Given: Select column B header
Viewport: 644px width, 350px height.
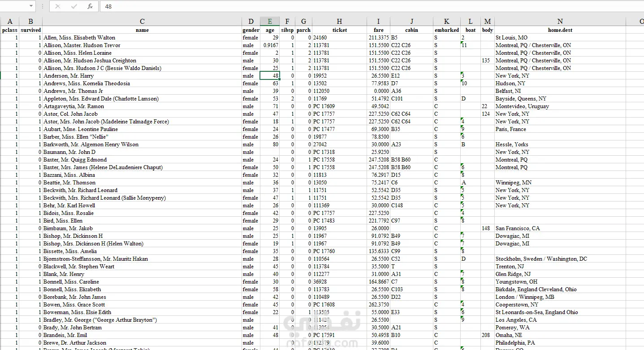Looking at the screenshot, I should click(x=30, y=21).
